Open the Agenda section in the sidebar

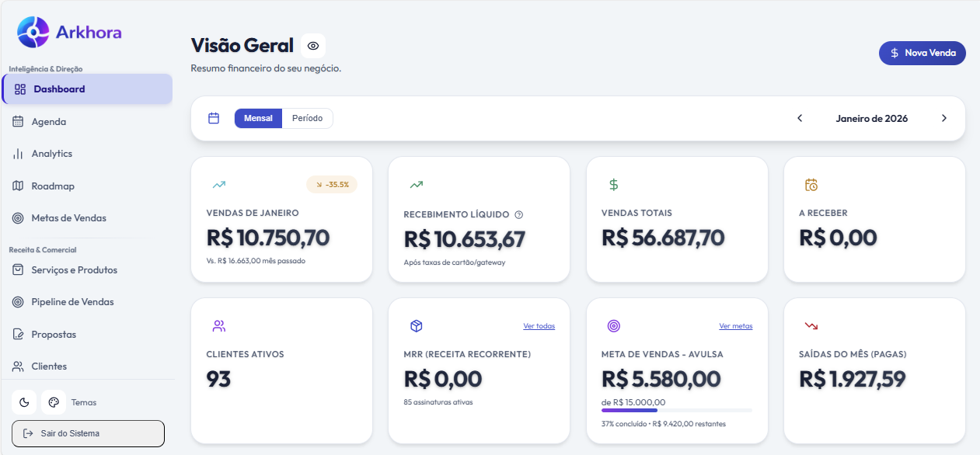coord(49,121)
